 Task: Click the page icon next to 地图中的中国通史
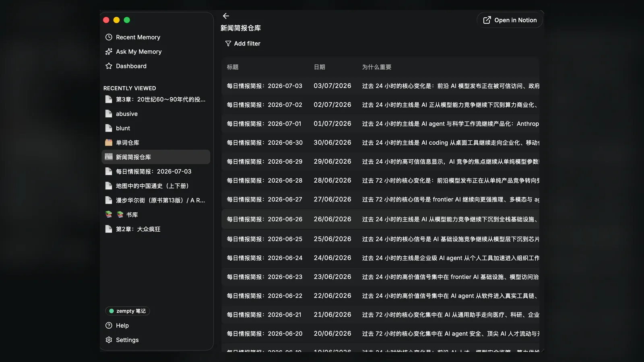[109, 186]
